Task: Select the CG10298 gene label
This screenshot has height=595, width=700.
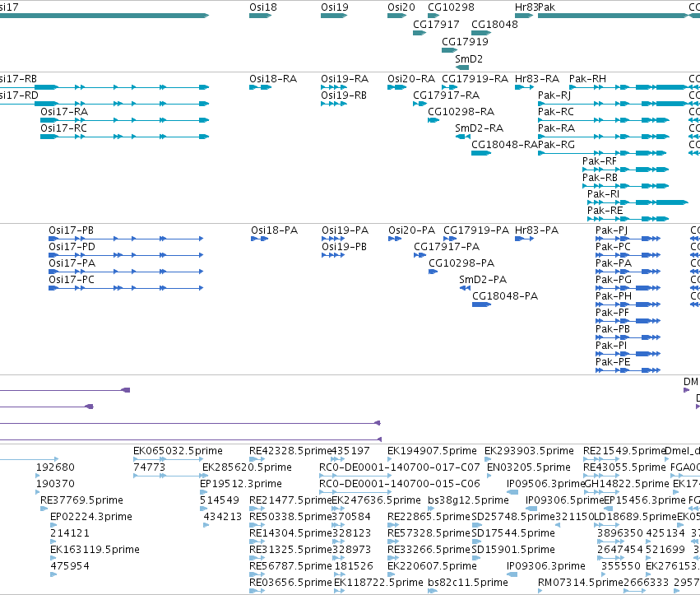Action: click(x=451, y=7)
